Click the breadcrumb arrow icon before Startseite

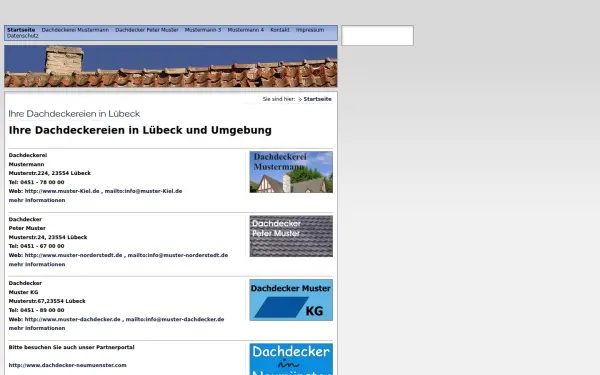coord(300,99)
